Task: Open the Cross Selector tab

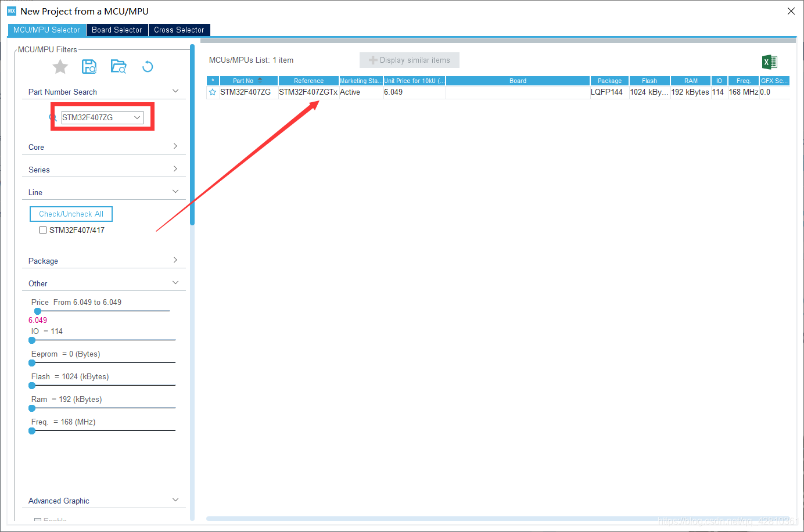Action: [x=179, y=30]
